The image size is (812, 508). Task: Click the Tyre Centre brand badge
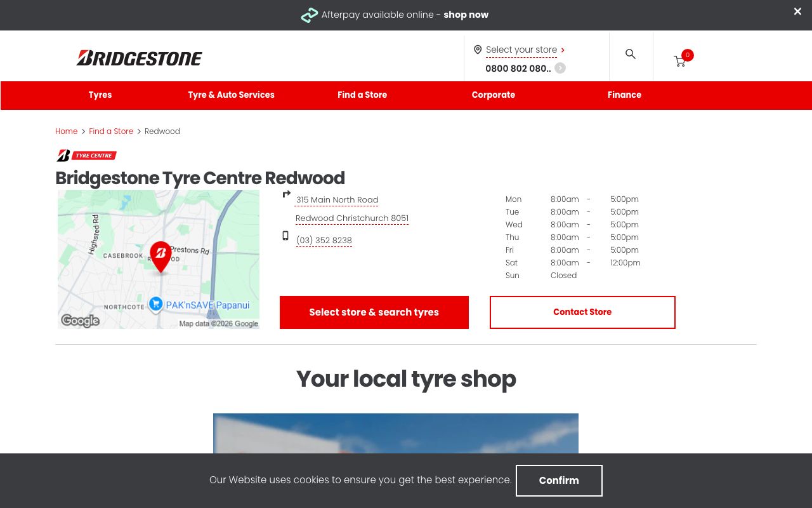click(86, 156)
